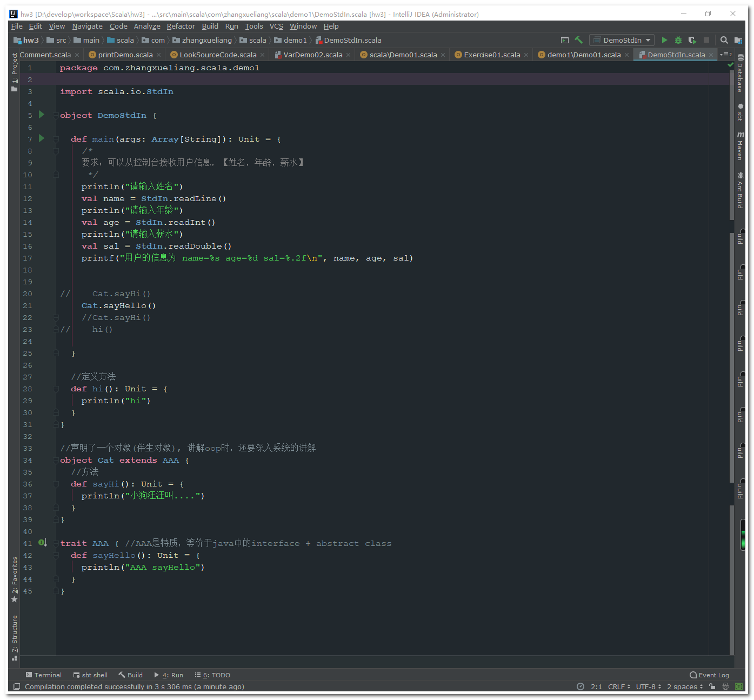Close the printDemo.scala tab
Screen dimensions: 754x700
tap(158, 55)
